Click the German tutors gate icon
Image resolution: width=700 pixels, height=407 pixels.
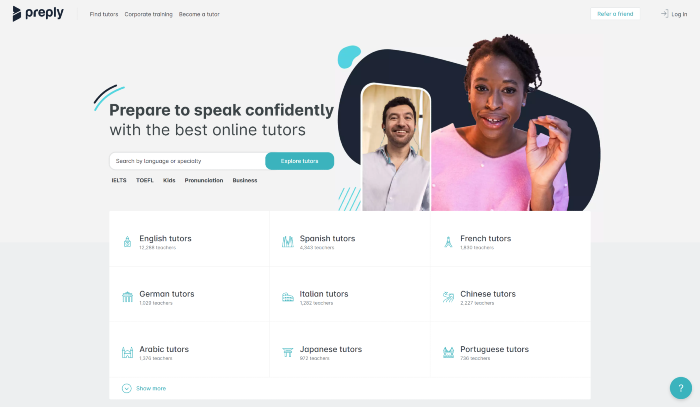(127, 297)
